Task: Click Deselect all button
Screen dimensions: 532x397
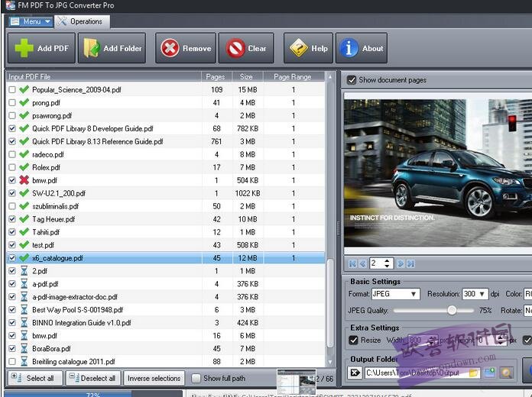Action: click(x=93, y=378)
